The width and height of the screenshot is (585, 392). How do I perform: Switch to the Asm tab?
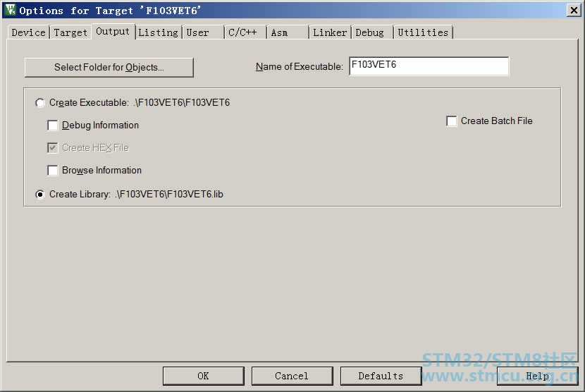click(x=288, y=32)
